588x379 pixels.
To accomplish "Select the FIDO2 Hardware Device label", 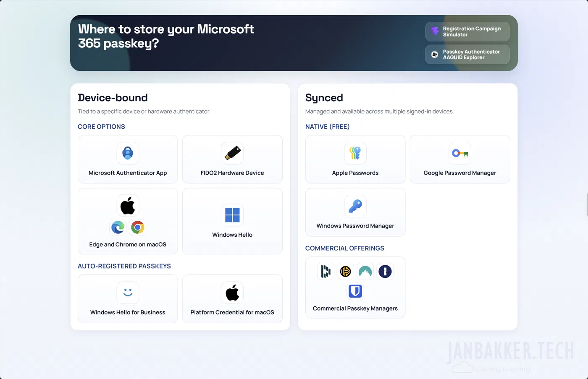I will point(232,173).
